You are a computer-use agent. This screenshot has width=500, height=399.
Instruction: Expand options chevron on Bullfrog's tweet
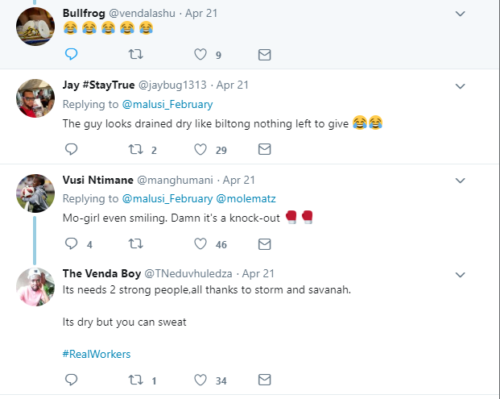[460, 14]
